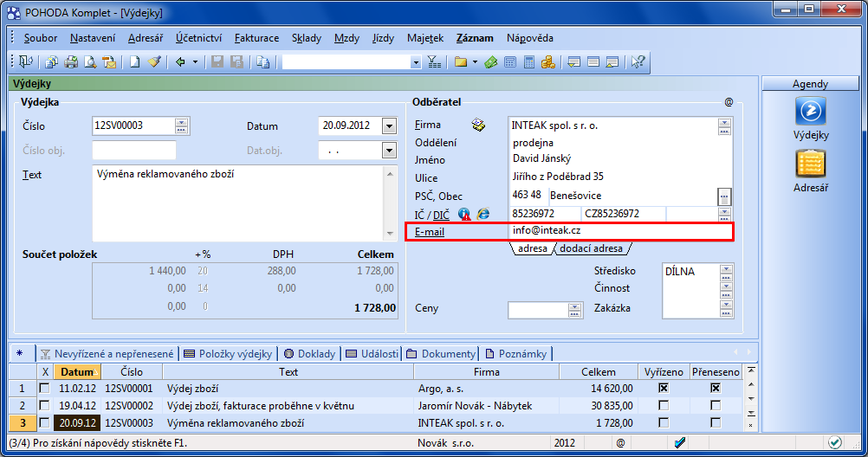Screen dimensions: 868x457
Task: Click the send by email envelope icon
Action: click(110, 62)
